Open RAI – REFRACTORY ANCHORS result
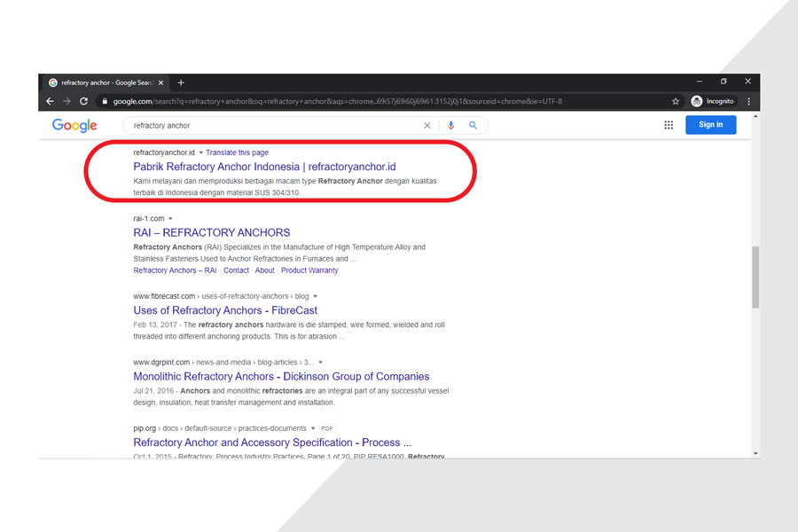The height and width of the screenshot is (532, 798). coord(212,232)
